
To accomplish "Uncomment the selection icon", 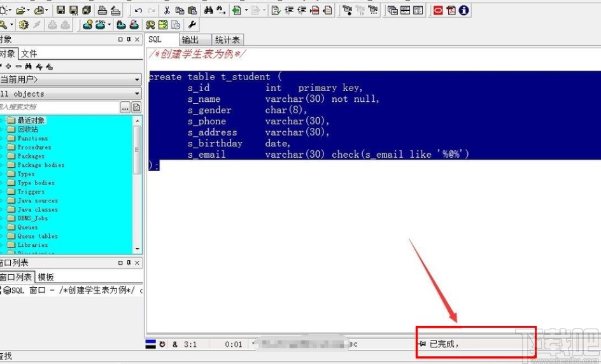I will pyautogui.click(x=328, y=10).
